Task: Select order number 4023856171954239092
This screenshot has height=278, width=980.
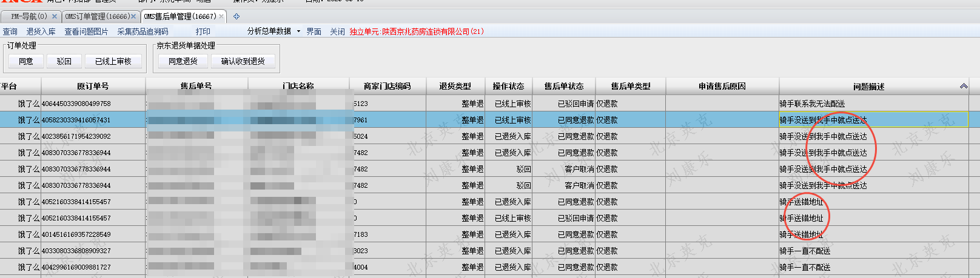Action: (76, 136)
